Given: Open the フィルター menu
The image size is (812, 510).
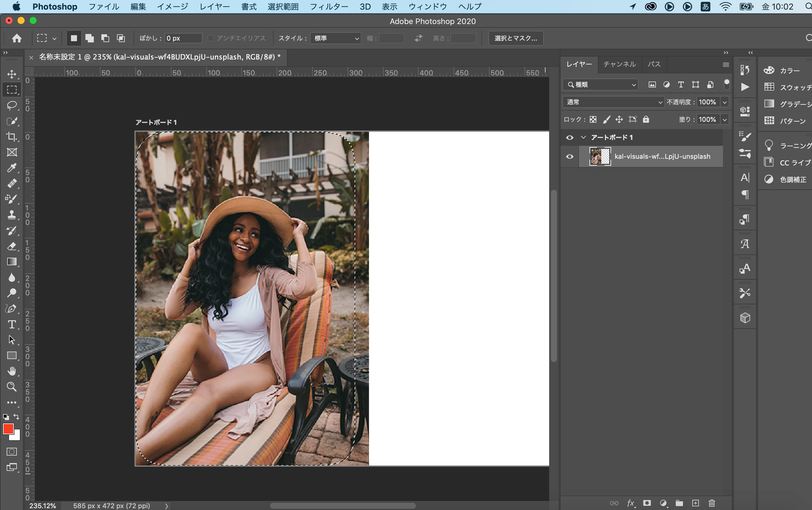Looking at the screenshot, I should click(328, 6).
